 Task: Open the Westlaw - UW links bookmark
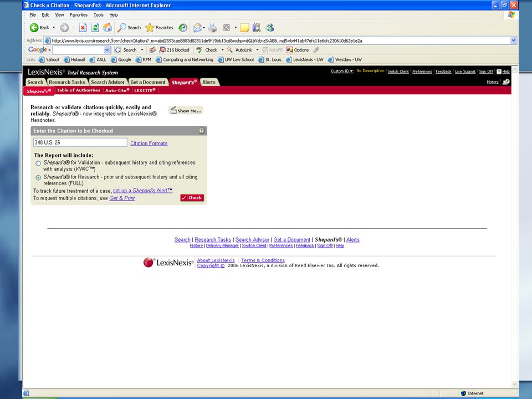[345, 60]
